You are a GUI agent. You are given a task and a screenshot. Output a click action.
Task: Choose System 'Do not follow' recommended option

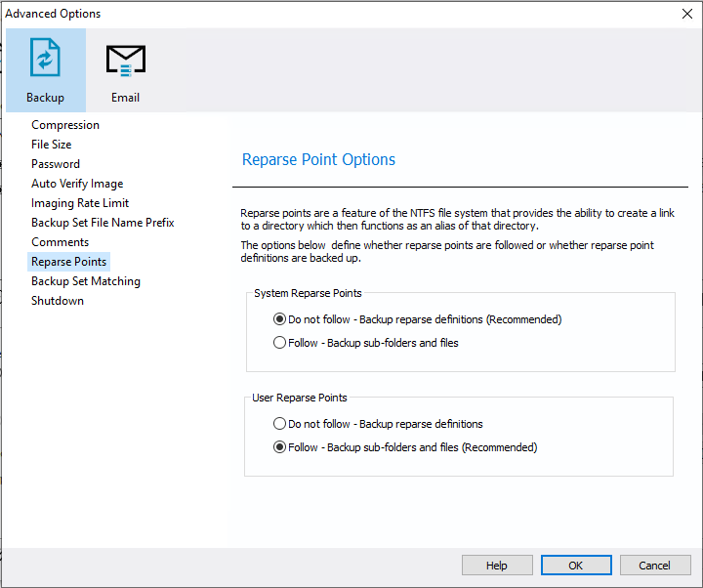418,319
